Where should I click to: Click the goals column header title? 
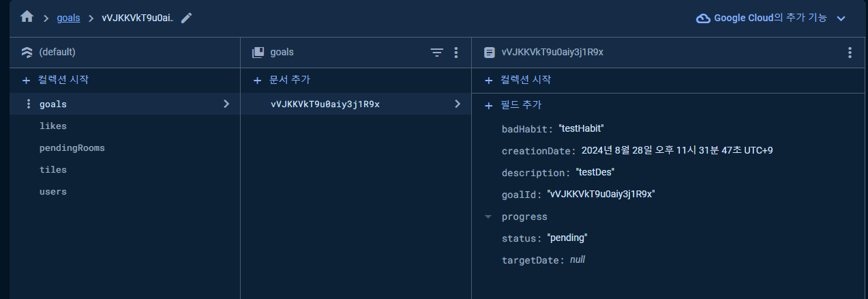tap(282, 52)
